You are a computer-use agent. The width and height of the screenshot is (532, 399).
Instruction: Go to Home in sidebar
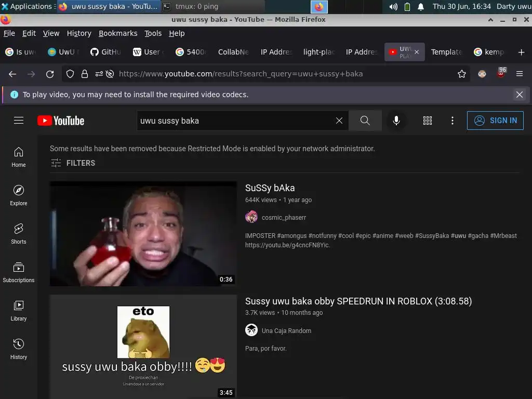(19, 157)
